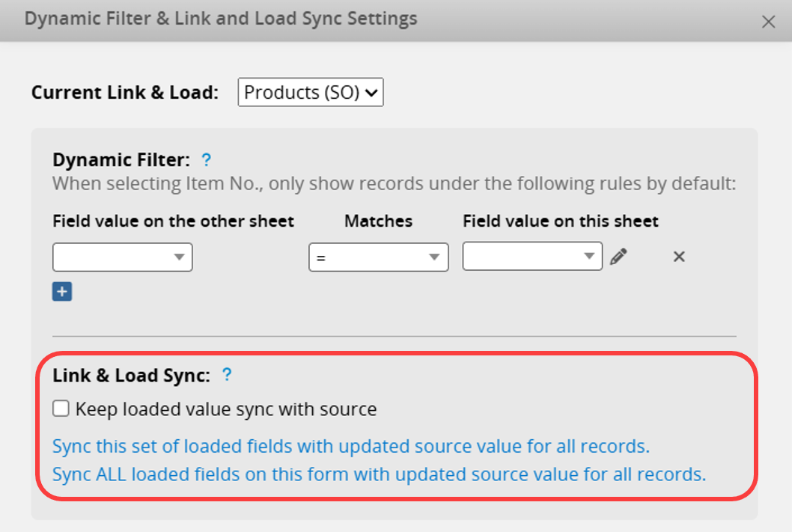The height and width of the screenshot is (532, 792).
Task: Click 'Sync ALL loaded fields on this form' link
Action: click(x=379, y=474)
